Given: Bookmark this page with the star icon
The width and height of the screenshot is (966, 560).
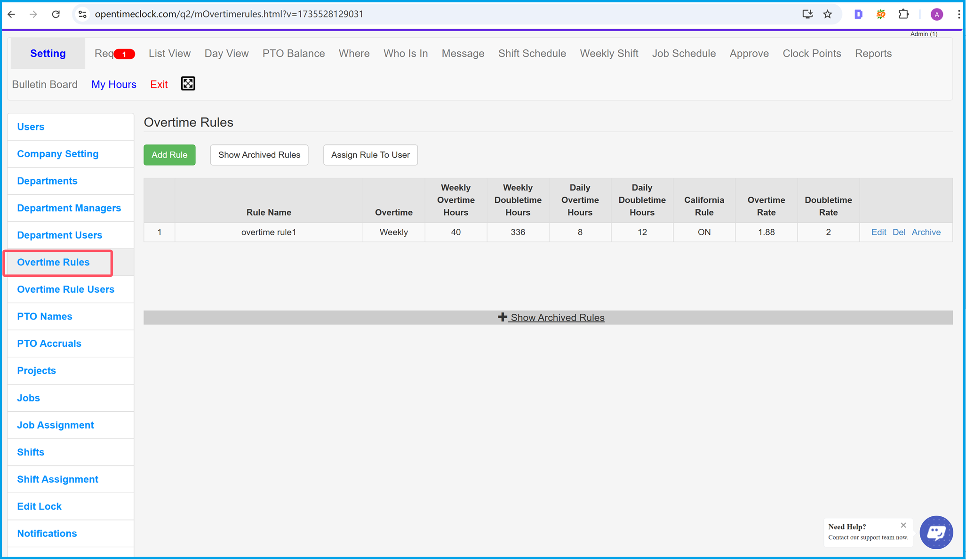Looking at the screenshot, I should click(x=828, y=14).
